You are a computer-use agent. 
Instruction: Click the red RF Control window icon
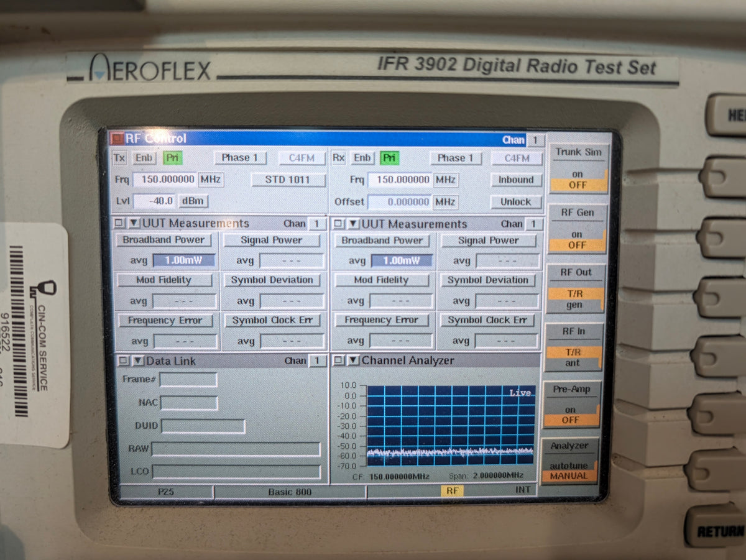point(117,139)
